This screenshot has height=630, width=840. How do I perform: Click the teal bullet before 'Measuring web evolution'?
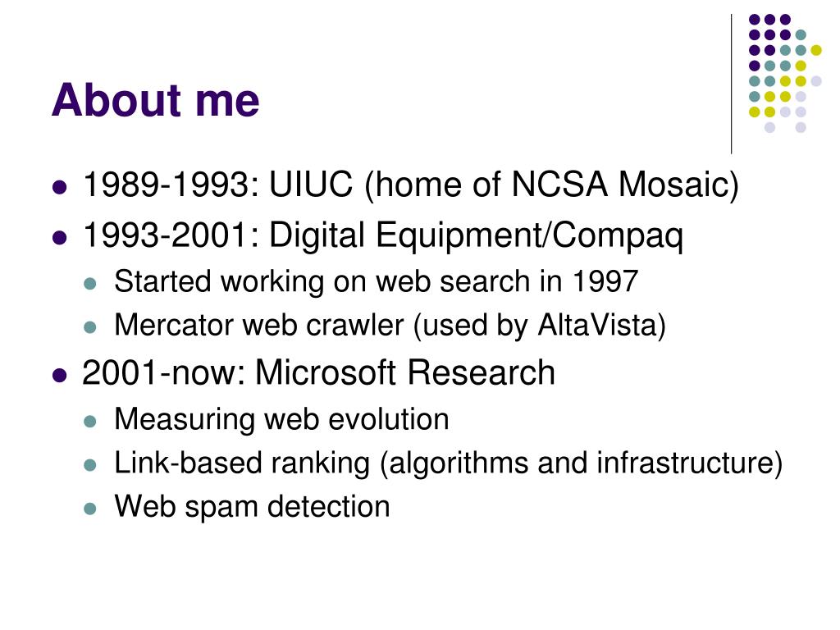[x=90, y=422]
